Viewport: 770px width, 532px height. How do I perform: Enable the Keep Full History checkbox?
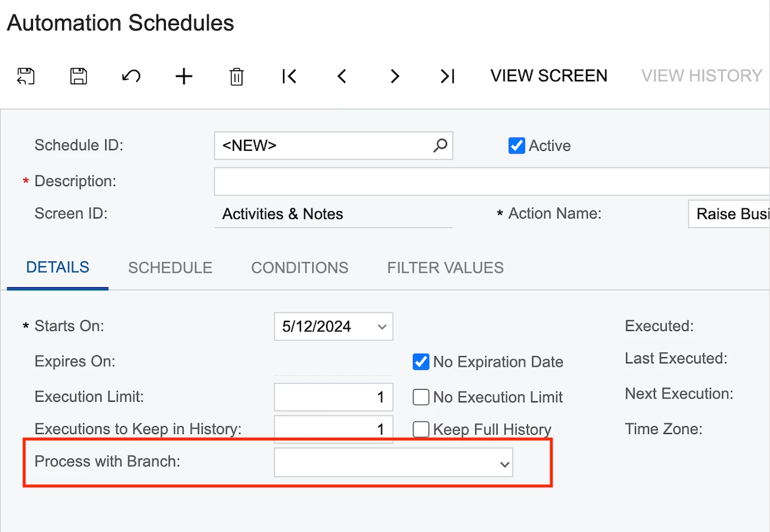(421, 429)
